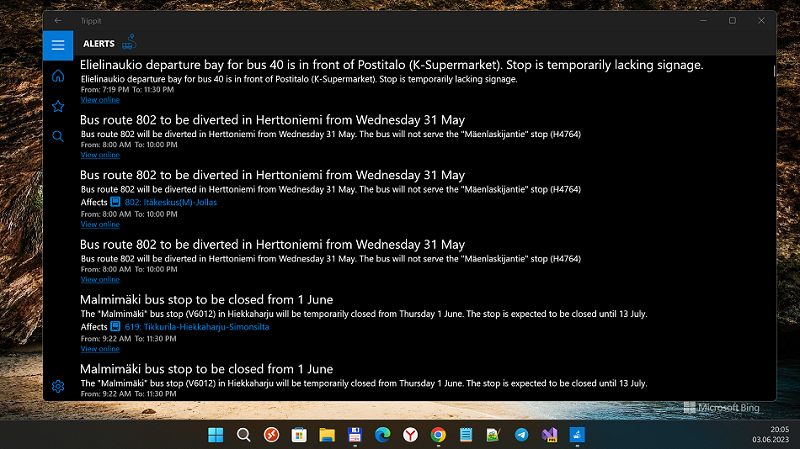This screenshot has width=800, height=449.
Task: Open Favorites star in sidebar
Action: [x=58, y=106]
